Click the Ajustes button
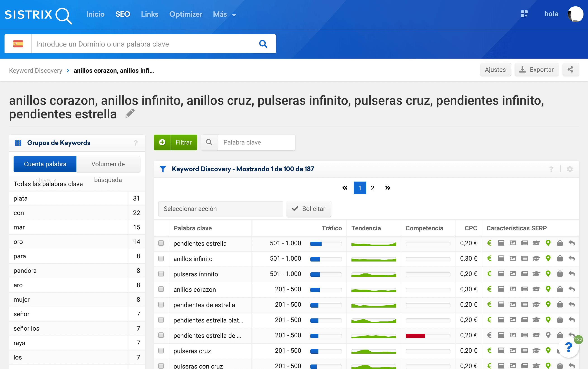 click(x=495, y=69)
